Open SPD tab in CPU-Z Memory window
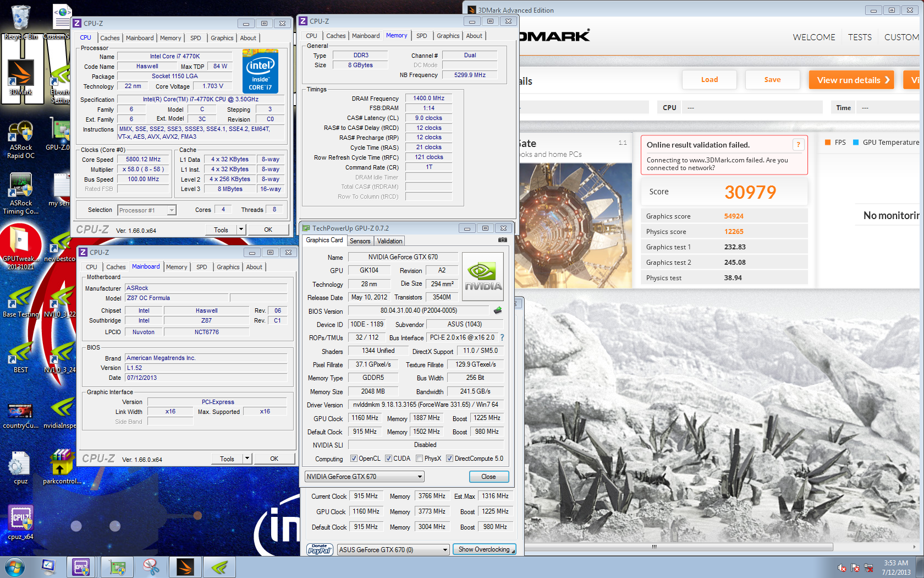924x578 pixels. click(x=421, y=36)
